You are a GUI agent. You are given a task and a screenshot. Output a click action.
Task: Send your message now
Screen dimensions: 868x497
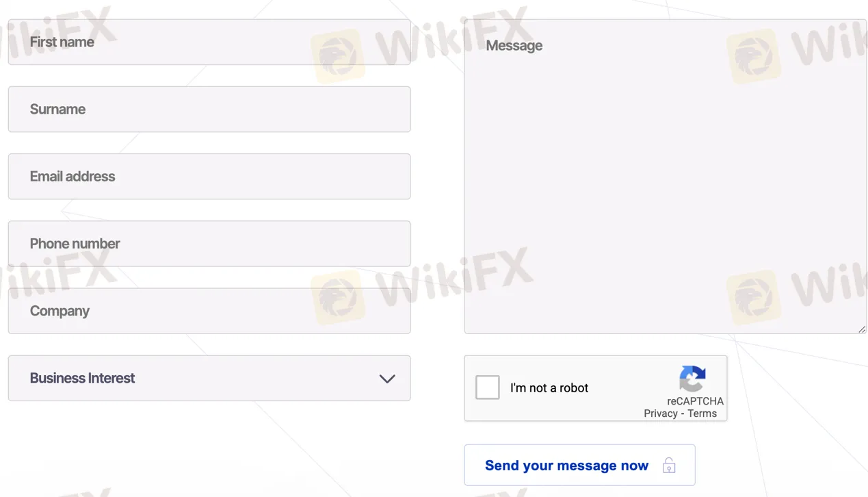(x=579, y=466)
